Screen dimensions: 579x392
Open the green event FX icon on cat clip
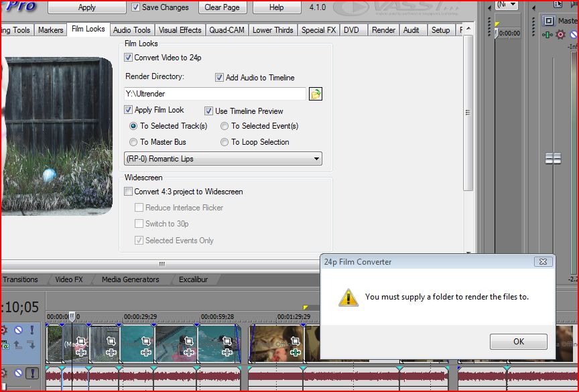tap(296, 352)
